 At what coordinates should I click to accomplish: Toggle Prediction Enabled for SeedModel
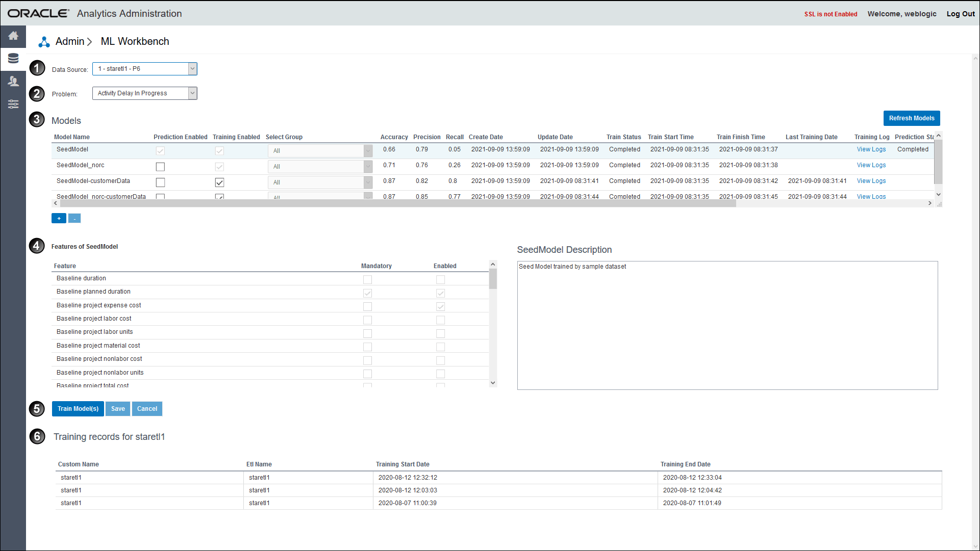coord(160,151)
